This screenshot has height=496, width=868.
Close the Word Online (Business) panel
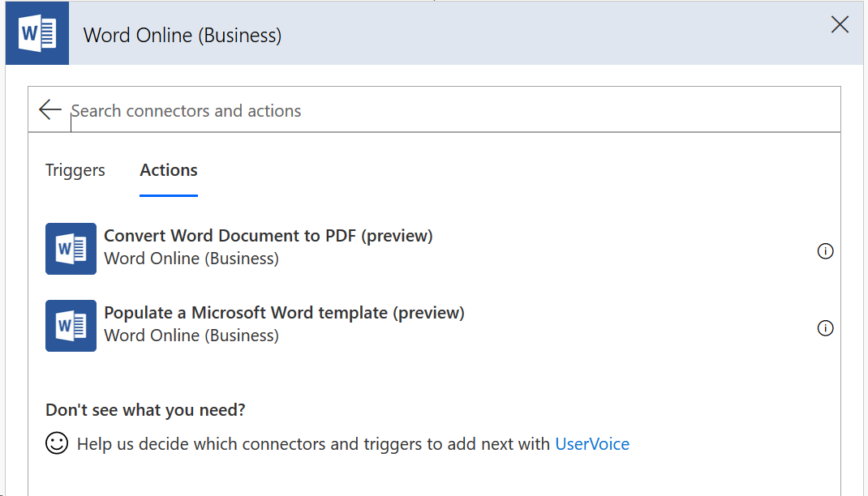pos(839,24)
